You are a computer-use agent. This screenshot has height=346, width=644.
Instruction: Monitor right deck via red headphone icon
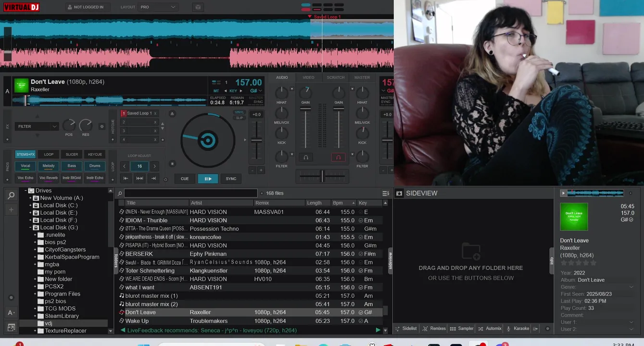(x=338, y=157)
